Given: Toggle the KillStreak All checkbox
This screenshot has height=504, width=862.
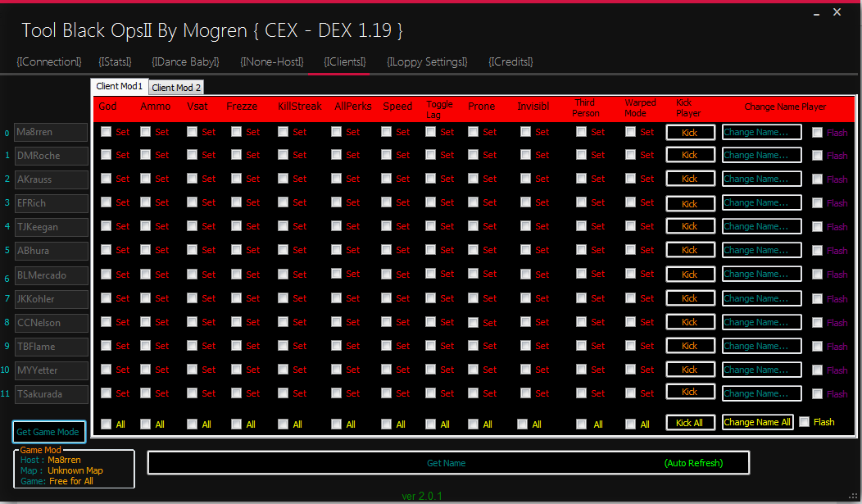Looking at the screenshot, I should (x=284, y=424).
